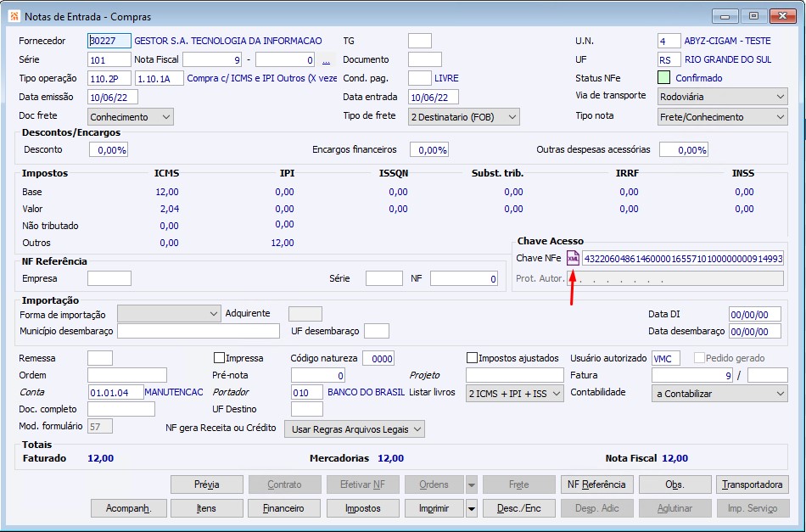Open the Imprimir dropdown arrow
This screenshot has width=806, height=532.
(x=472, y=509)
